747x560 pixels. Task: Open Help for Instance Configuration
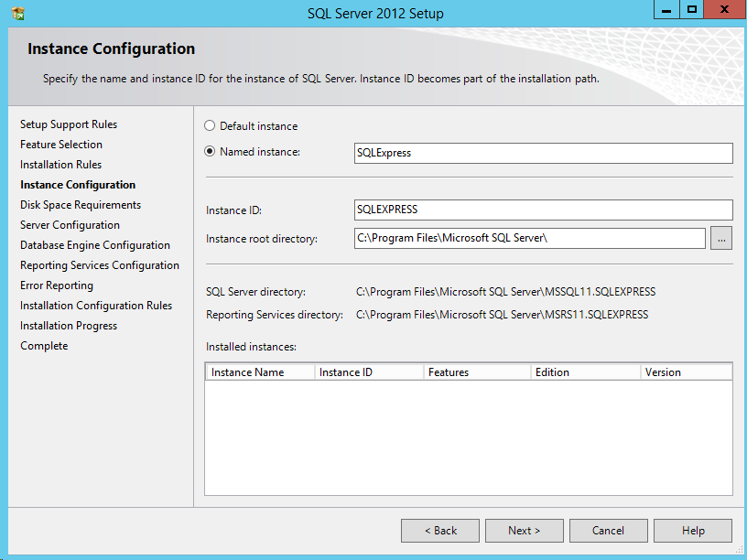[693, 531]
